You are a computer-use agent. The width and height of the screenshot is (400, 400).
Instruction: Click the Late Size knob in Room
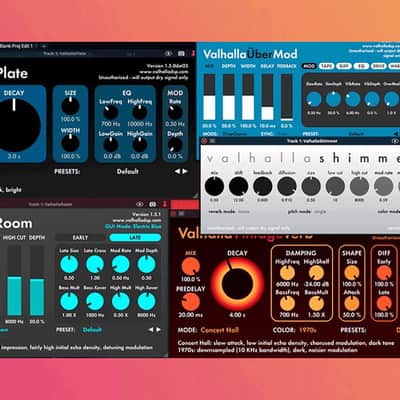[x=69, y=264]
